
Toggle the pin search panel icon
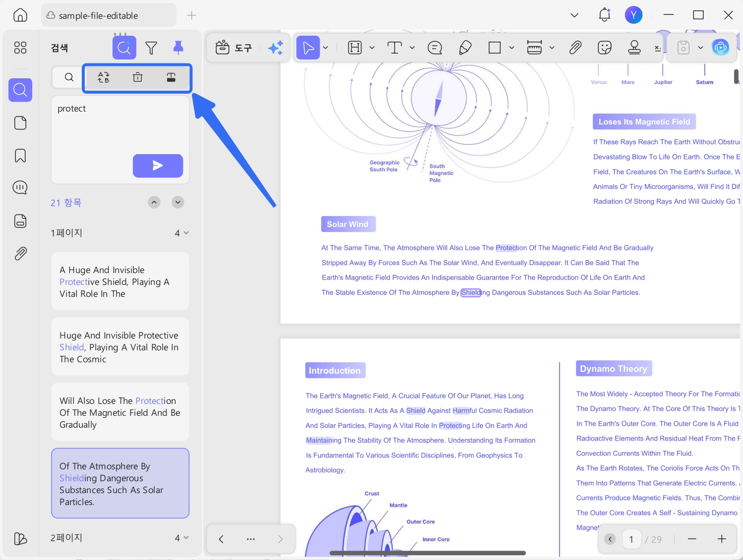(x=178, y=48)
